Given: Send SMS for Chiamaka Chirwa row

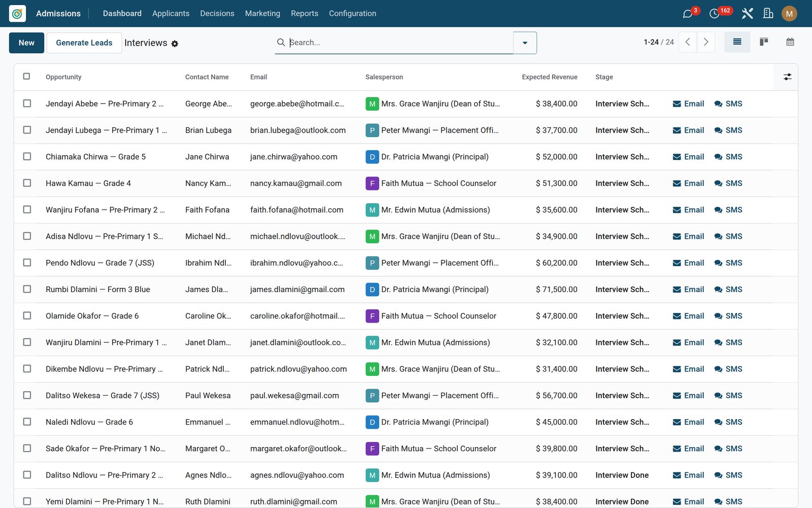Looking at the screenshot, I should point(728,157).
